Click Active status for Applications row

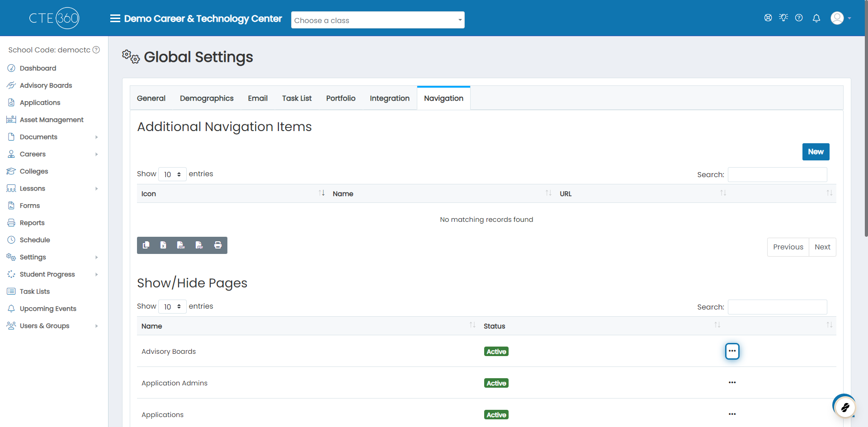coord(496,415)
